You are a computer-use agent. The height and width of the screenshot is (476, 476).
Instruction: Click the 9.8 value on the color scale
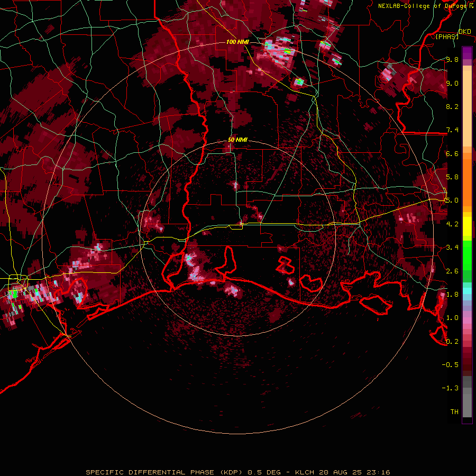pyautogui.click(x=452, y=60)
